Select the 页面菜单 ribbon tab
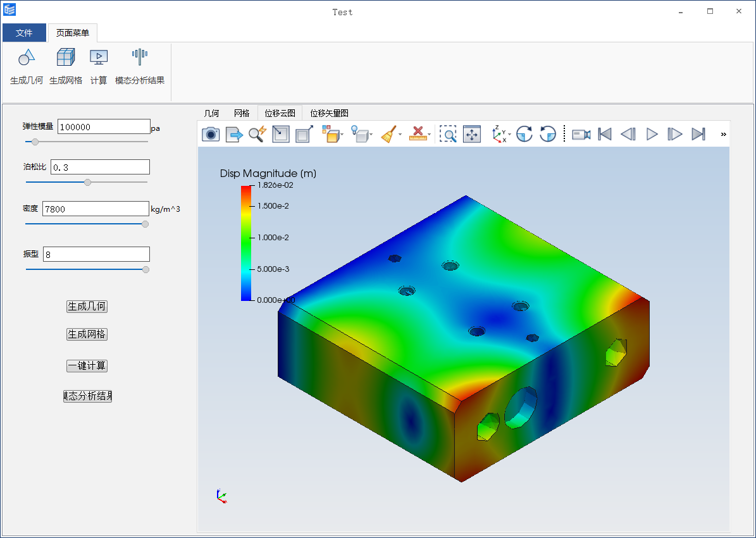The height and width of the screenshot is (538, 756). [72, 33]
